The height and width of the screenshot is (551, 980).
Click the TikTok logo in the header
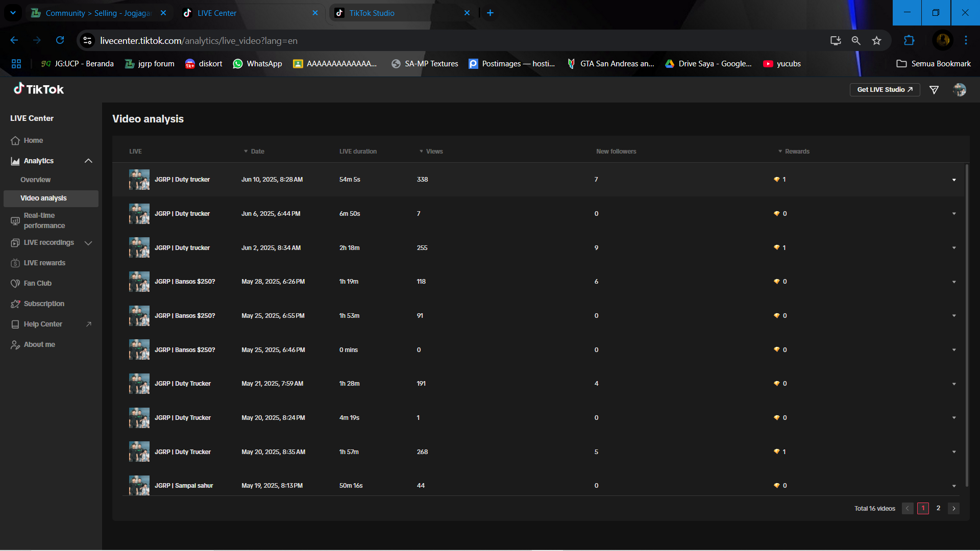pos(39,89)
